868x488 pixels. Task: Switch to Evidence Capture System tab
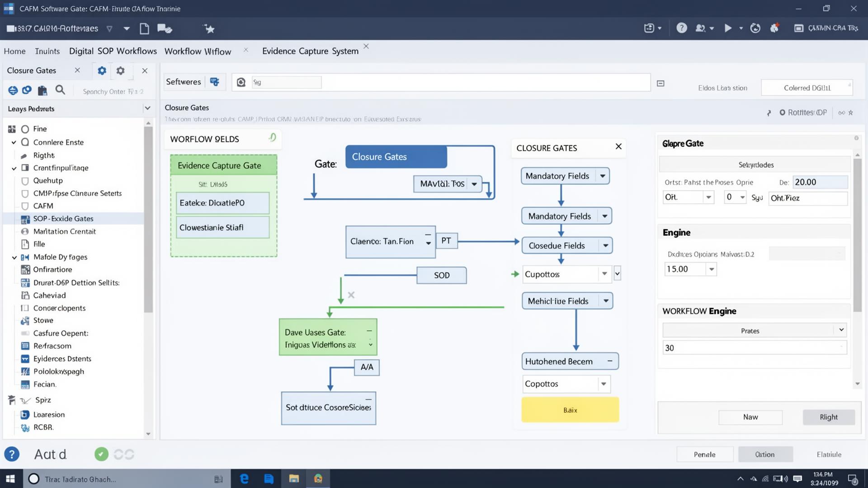coord(310,51)
